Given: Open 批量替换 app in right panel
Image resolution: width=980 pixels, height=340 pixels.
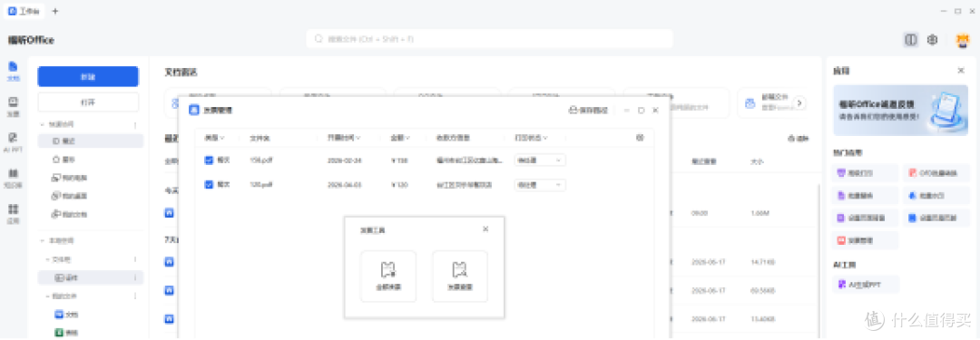Looking at the screenshot, I should coord(866,196).
